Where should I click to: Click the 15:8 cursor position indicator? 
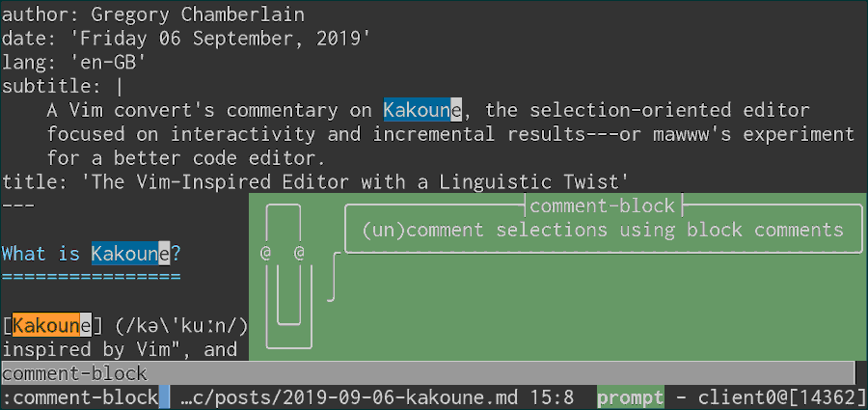pos(556,397)
